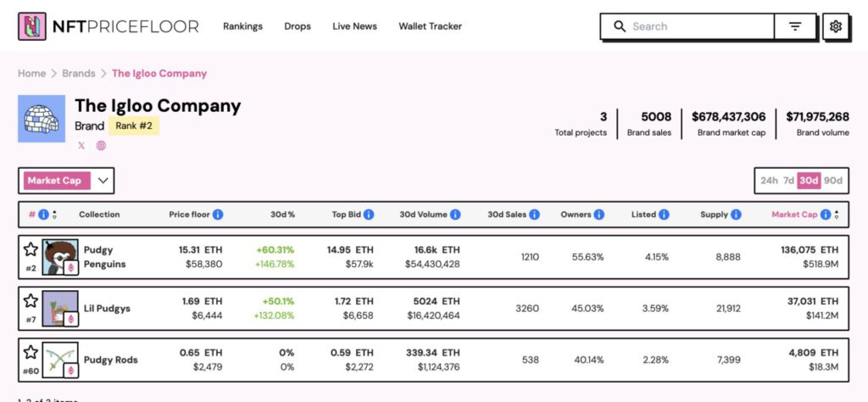Click the Price floor info icon

coord(218,215)
